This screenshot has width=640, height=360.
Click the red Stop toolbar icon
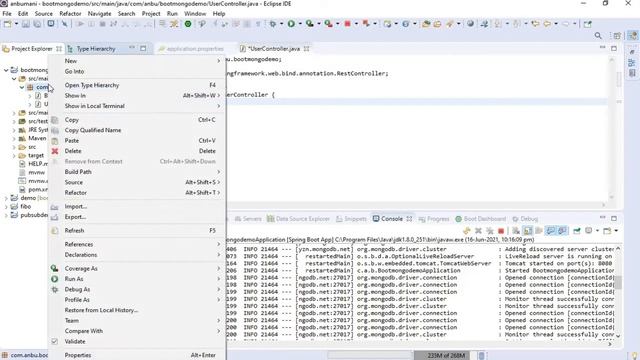tap(347, 24)
